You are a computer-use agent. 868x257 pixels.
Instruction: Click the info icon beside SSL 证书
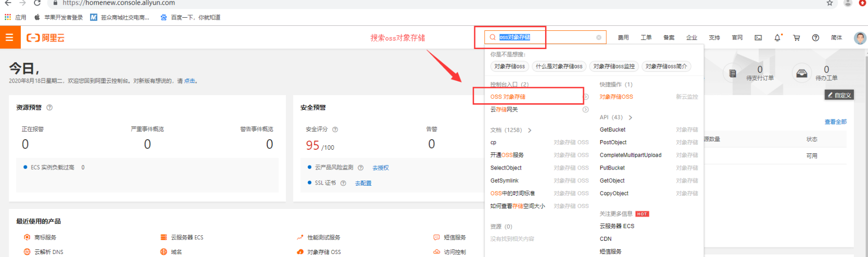(x=343, y=183)
